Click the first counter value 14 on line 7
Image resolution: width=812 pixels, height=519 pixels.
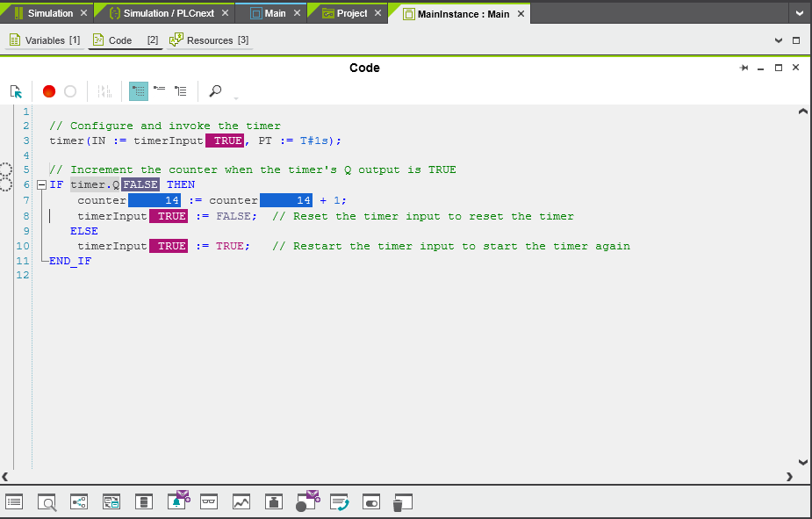pyautogui.click(x=154, y=200)
